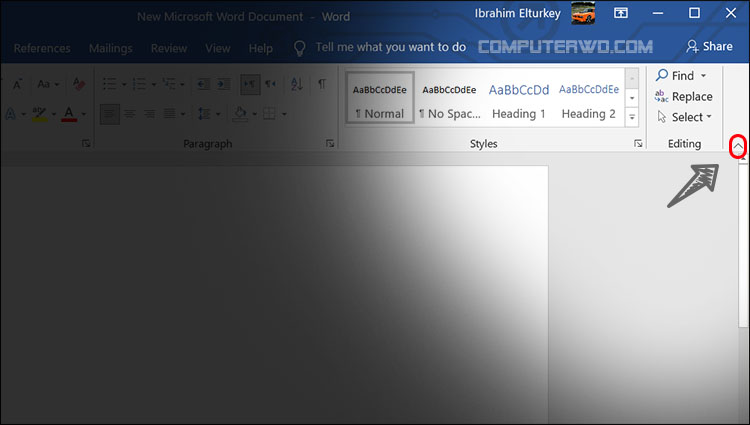Open the Borders dropdown arrow

click(x=284, y=114)
